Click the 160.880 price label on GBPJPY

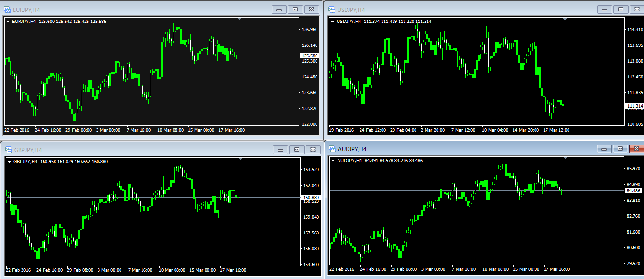click(310, 197)
